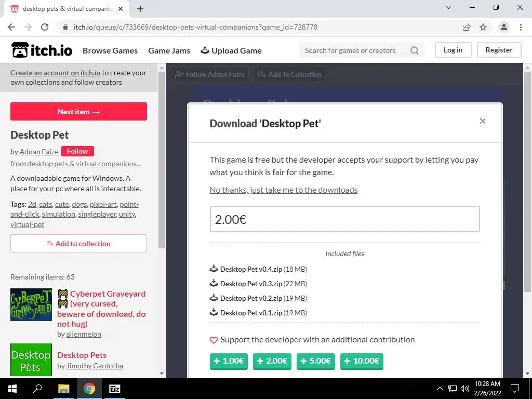
Task: Open the volume control in system tray
Action: pos(465,389)
